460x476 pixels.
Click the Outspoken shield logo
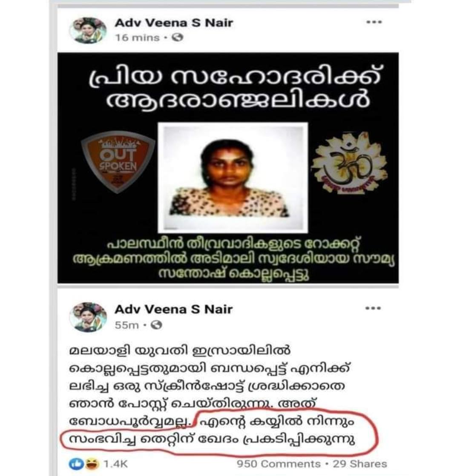(118, 162)
